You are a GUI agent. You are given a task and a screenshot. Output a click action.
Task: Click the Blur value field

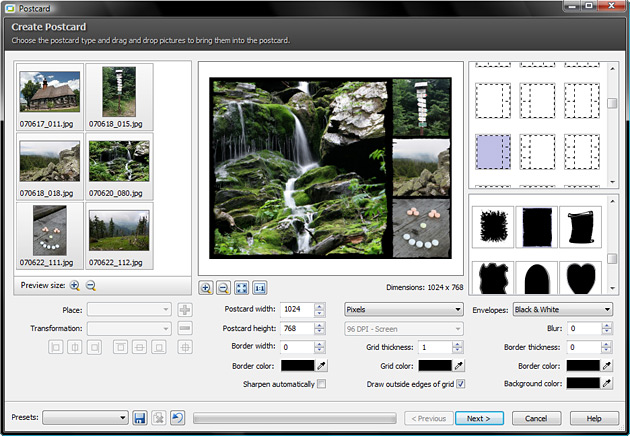(584, 328)
